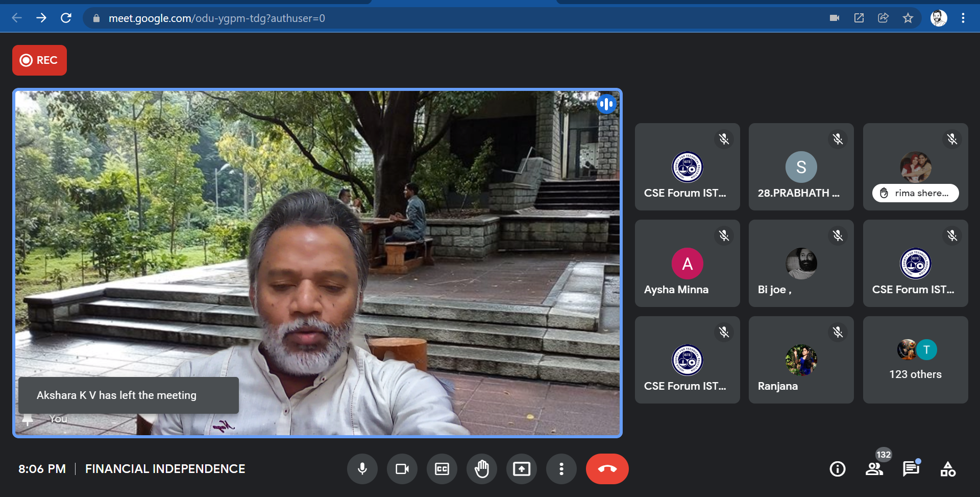Raise your hand in the meeting

click(x=482, y=469)
